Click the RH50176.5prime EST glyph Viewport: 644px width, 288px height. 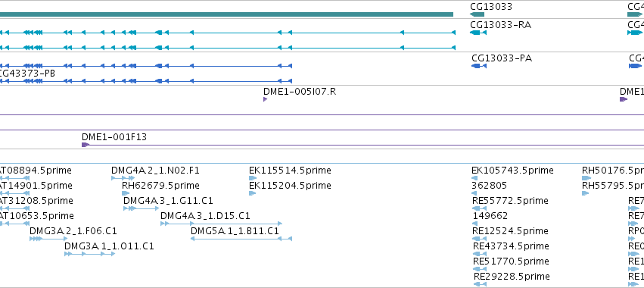coord(586,178)
